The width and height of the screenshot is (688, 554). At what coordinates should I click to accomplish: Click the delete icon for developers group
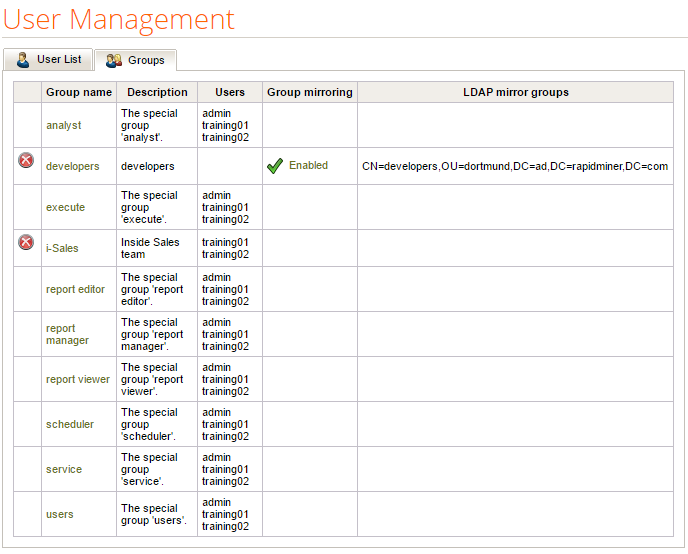click(x=26, y=161)
